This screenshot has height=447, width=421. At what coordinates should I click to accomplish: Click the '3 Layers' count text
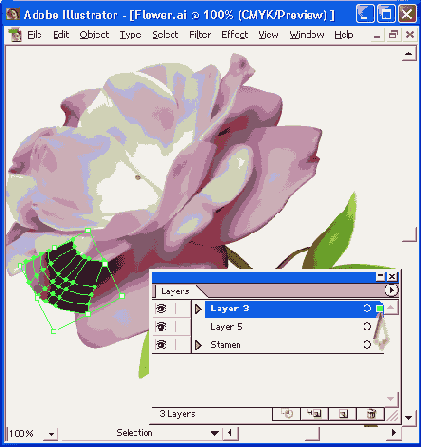(x=177, y=414)
